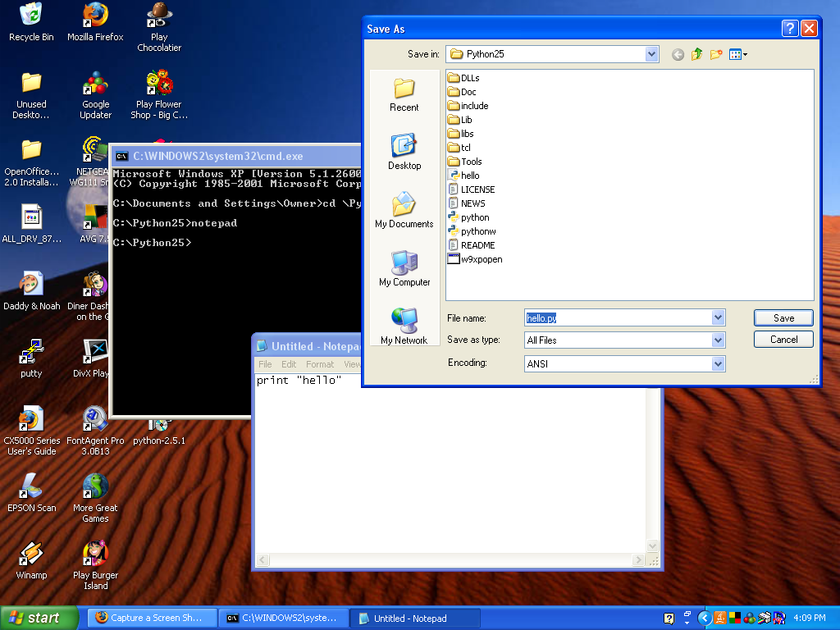840x630 pixels.
Task: Open the Views menu icon
Action: coord(737,55)
